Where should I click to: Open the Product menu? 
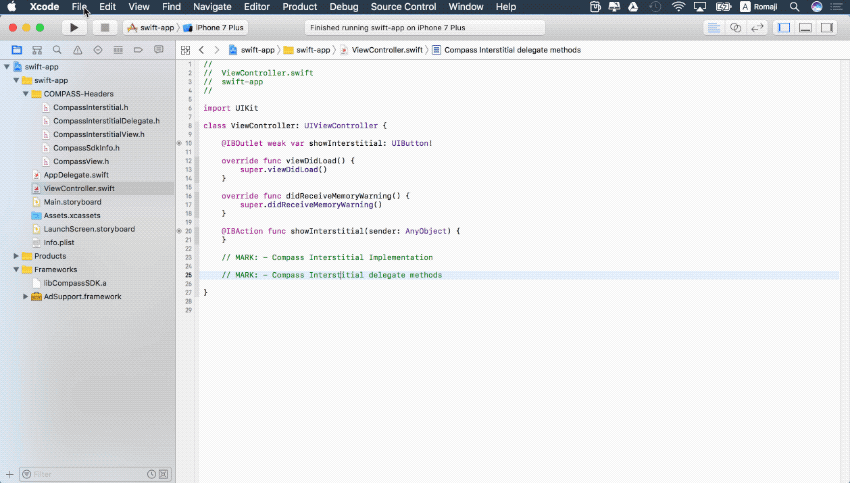(300, 7)
